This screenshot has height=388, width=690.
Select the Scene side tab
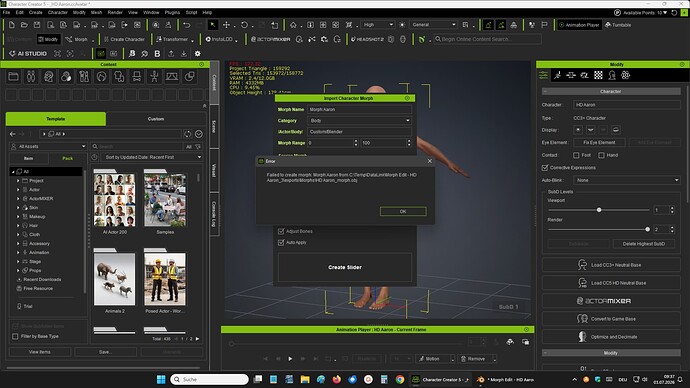pyautogui.click(x=214, y=127)
